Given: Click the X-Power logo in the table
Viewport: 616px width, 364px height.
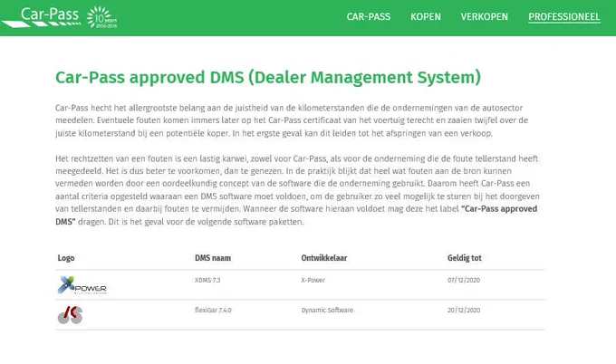Looking at the screenshot, I should tap(82, 285).
